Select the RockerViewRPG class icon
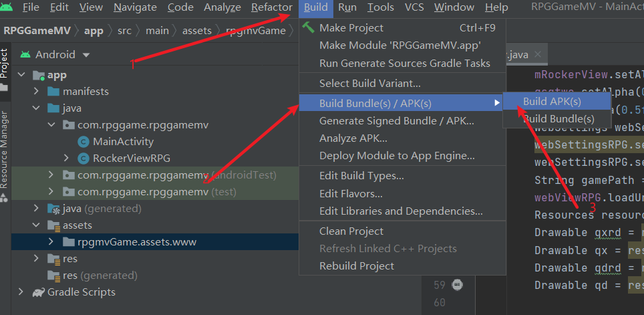Viewport: 644px width, 315px height. (84, 159)
